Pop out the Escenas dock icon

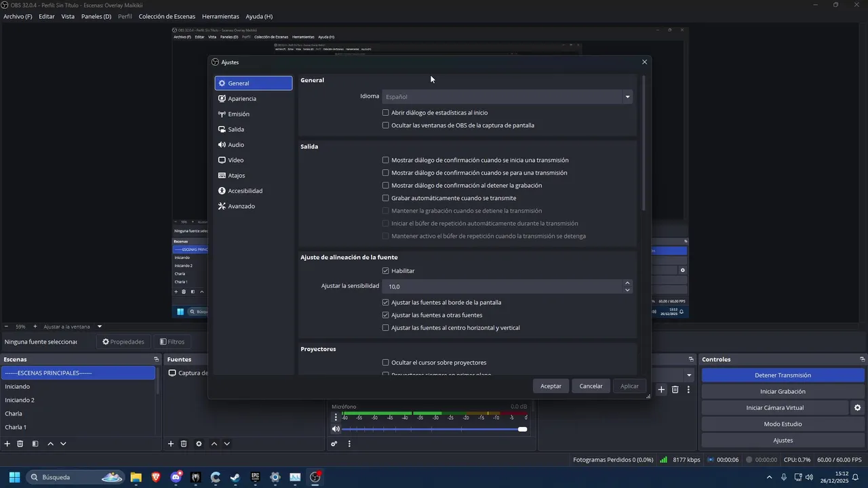click(156, 359)
